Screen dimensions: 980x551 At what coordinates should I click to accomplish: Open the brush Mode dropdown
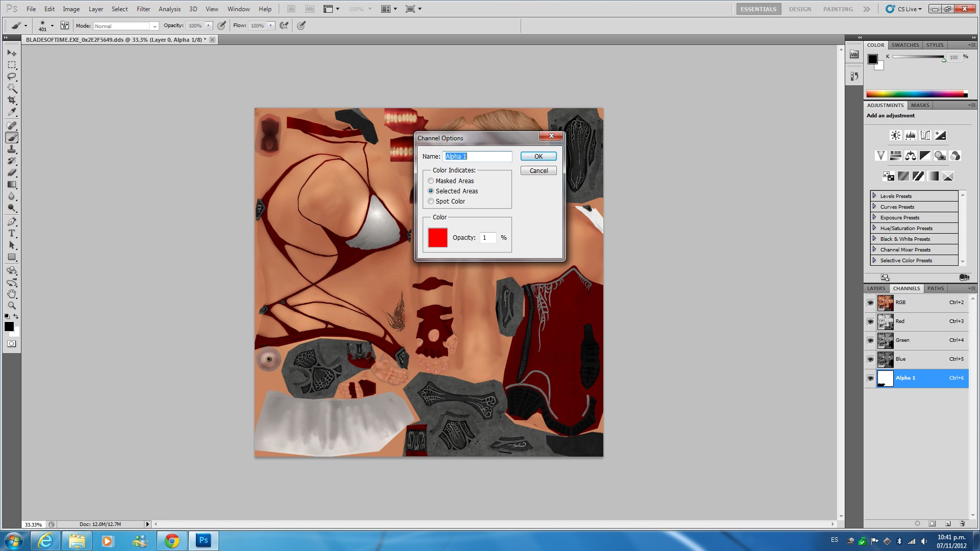126,26
